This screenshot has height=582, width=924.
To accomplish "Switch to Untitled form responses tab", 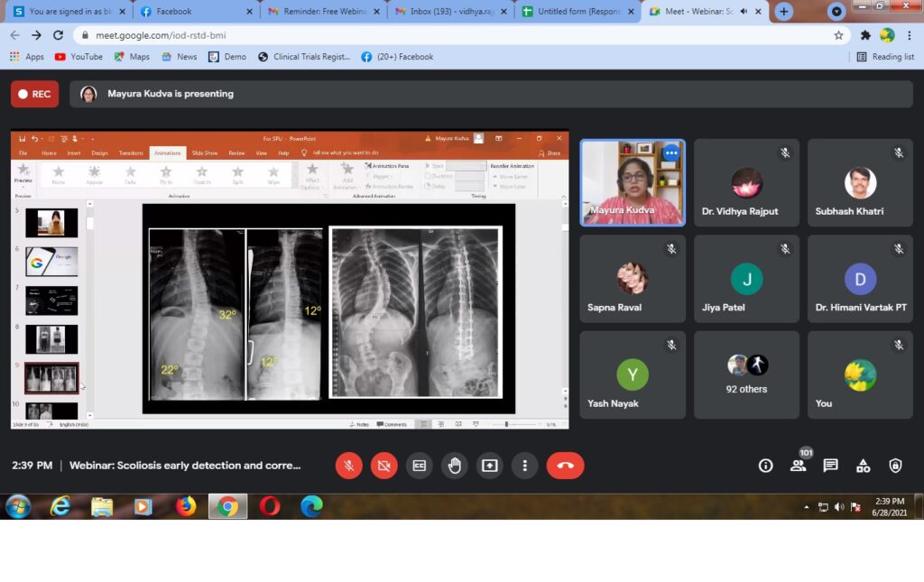I will [x=577, y=11].
